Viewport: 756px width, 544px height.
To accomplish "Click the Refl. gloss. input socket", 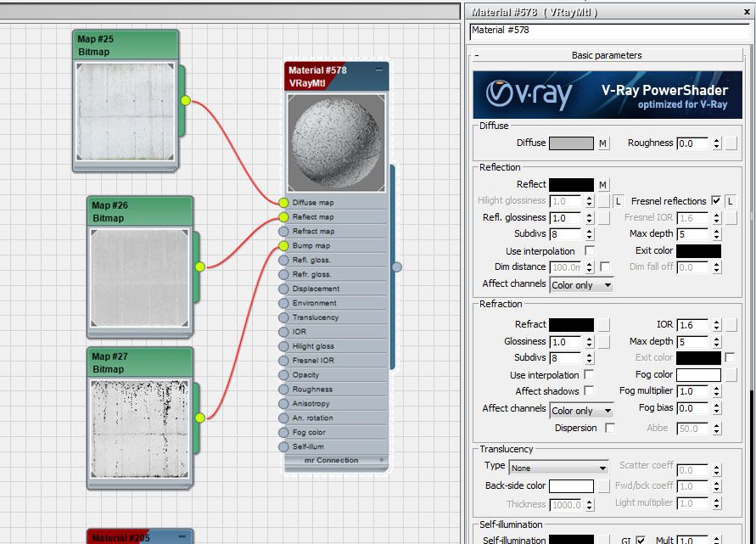I will click(x=283, y=261).
